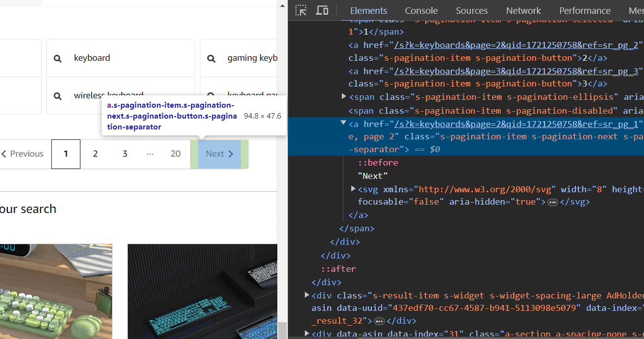This screenshot has width=644, height=339.
Task: Click the page vertical scrollbar thumb
Action: pyautogui.click(x=282, y=330)
